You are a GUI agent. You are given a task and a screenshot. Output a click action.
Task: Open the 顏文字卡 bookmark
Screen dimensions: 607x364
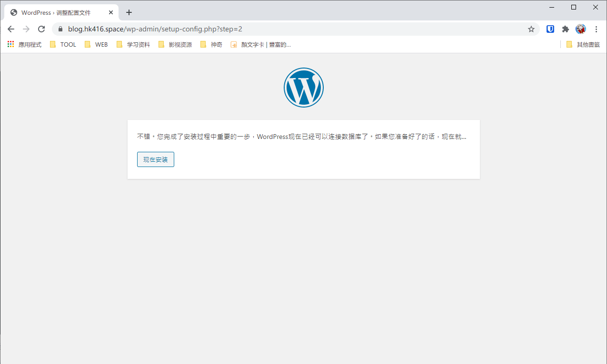pyautogui.click(x=261, y=44)
